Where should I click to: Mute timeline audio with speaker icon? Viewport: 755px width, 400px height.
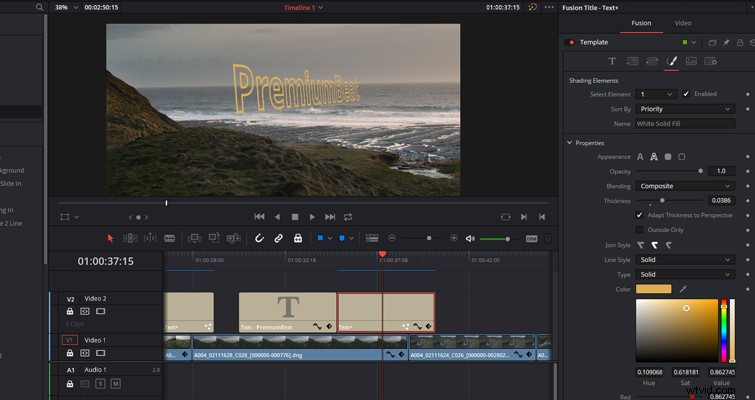click(x=470, y=239)
